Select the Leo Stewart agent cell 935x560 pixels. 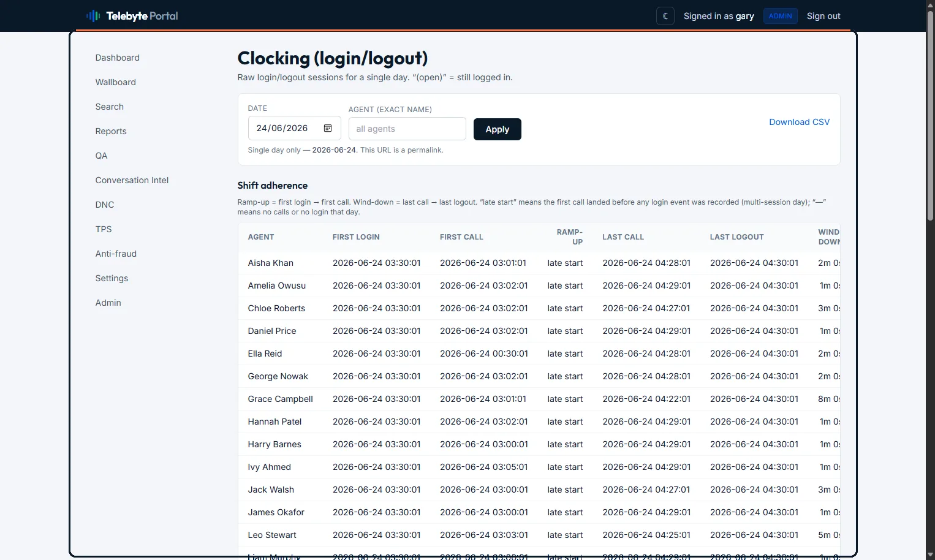[x=272, y=535]
